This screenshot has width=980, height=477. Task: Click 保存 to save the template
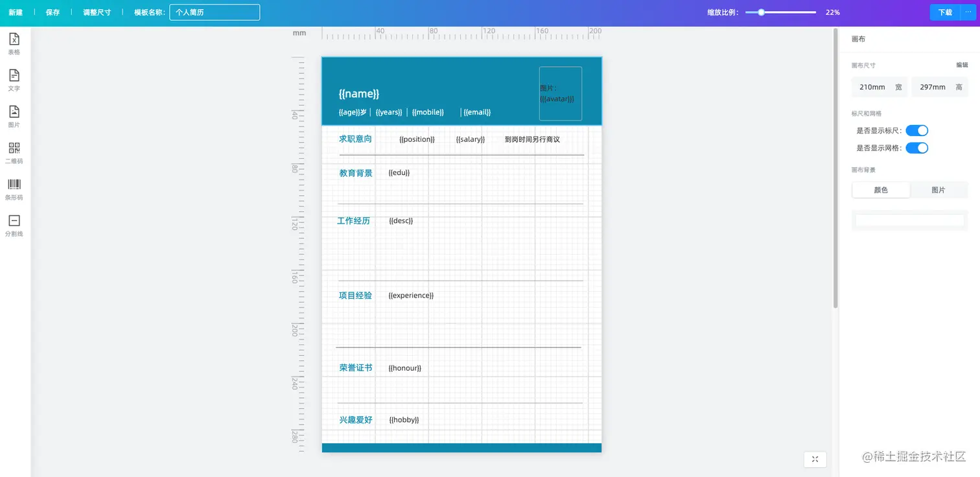click(x=52, y=12)
